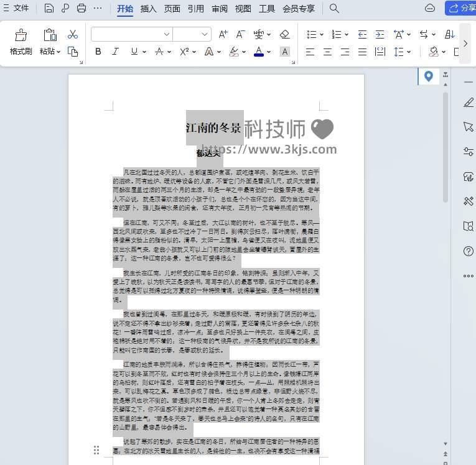Apply bulleted list
The image size is (476, 465).
[312, 34]
